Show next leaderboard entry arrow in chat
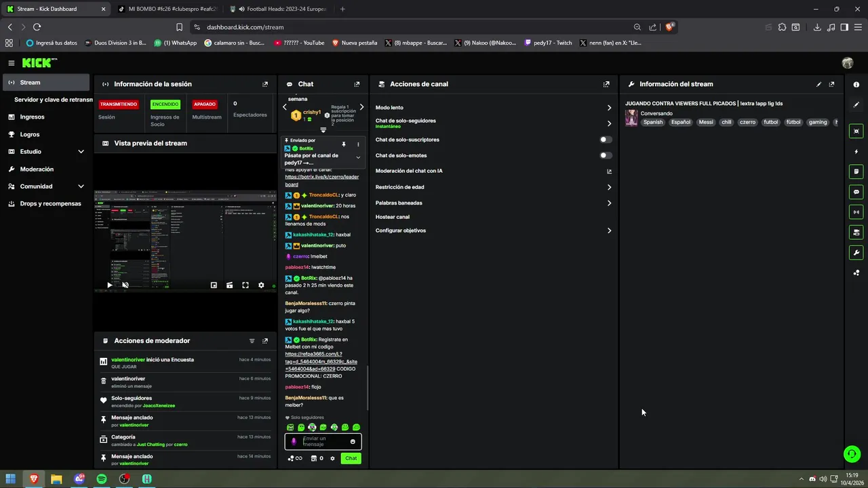The width and height of the screenshot is (868, 488). 361,107
